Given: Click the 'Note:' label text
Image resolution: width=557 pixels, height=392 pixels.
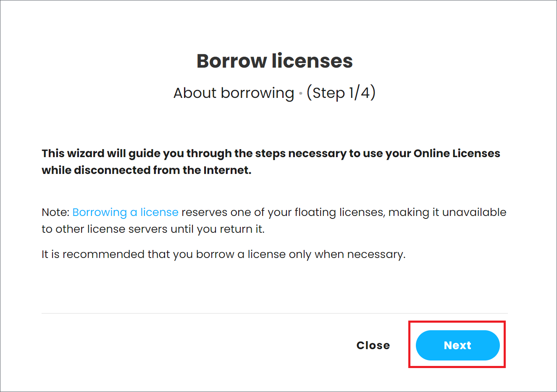Looking at the screenshot, I should coord(55,212).
